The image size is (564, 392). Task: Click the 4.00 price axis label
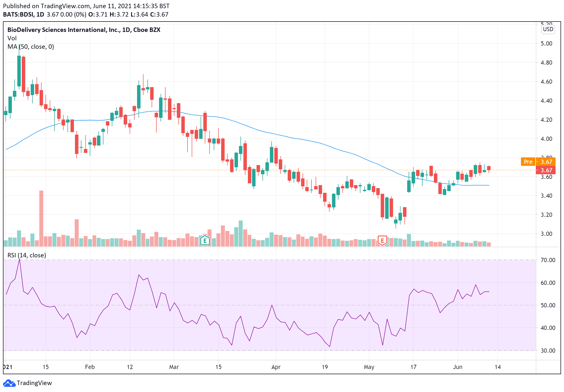[x=546, y=139]
